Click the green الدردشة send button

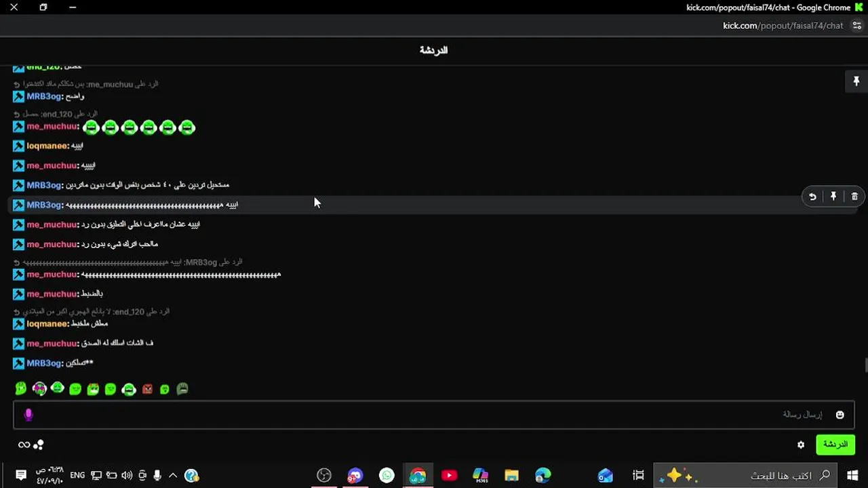tap(835, 445)
